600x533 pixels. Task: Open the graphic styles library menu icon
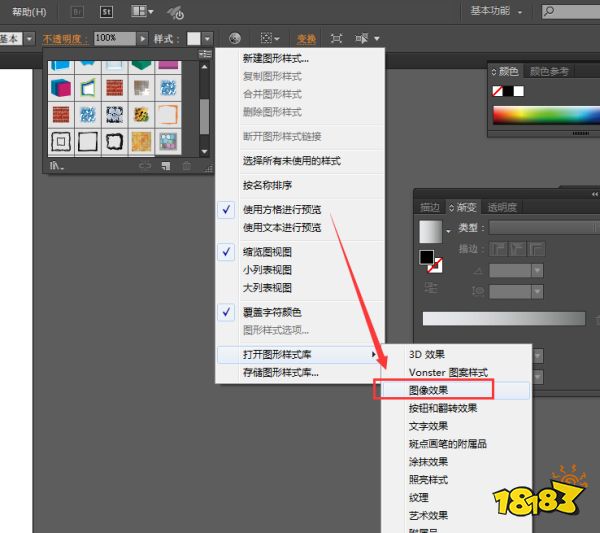point(58,166)
